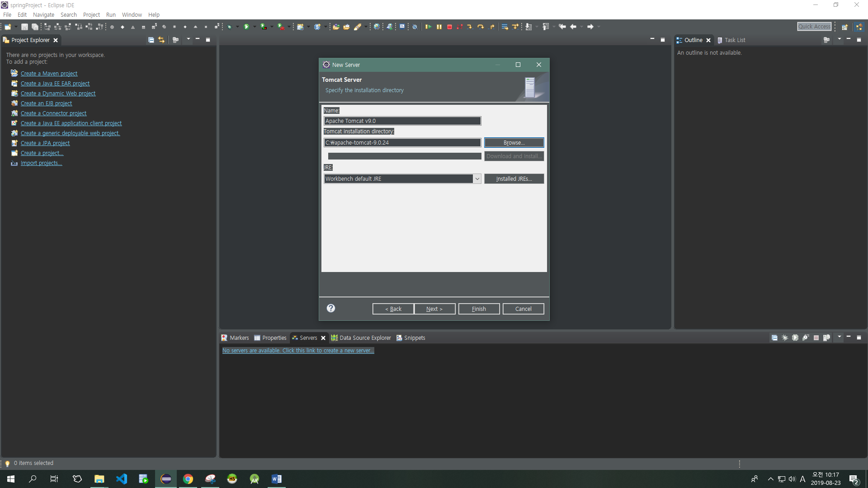This screenshot has width=868, height=488.
Task: Click the Tomcat installation directory field
Action: 402,143
